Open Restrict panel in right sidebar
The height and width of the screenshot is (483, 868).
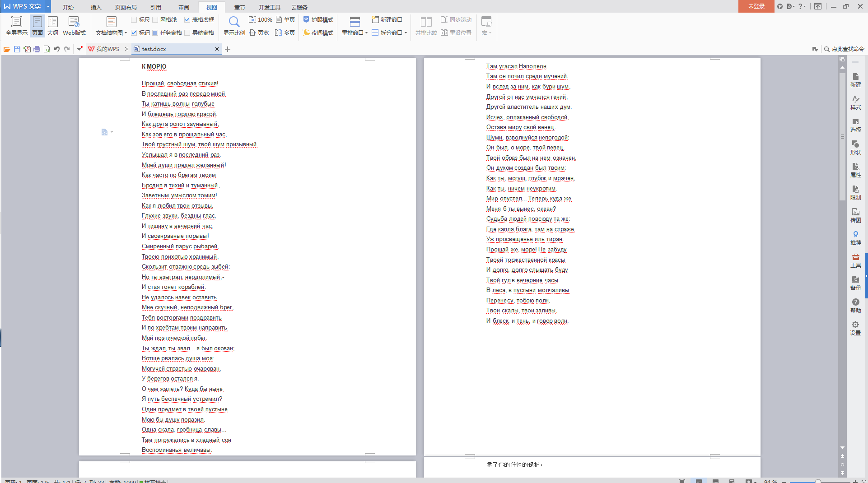[x=855, y=193]
